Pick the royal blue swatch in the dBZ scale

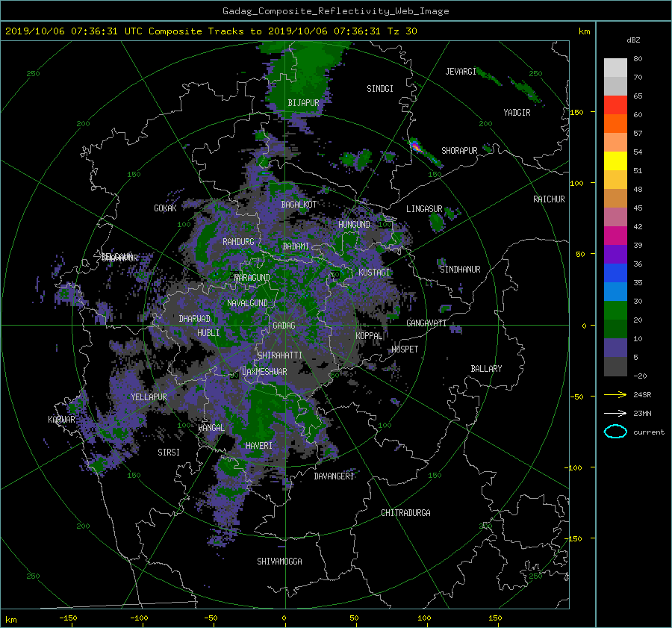tap(615, 273)
